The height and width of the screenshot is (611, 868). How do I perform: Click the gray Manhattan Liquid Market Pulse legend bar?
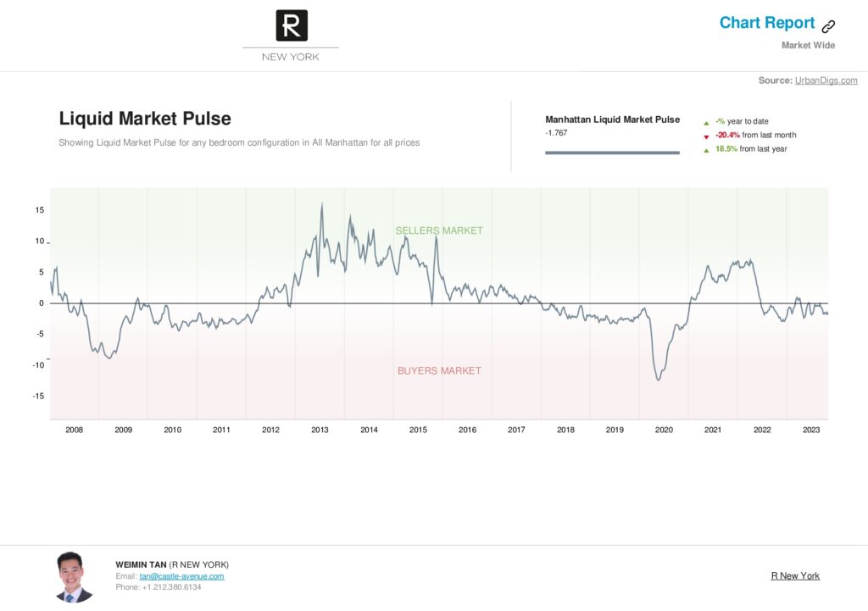click(612, 153)
